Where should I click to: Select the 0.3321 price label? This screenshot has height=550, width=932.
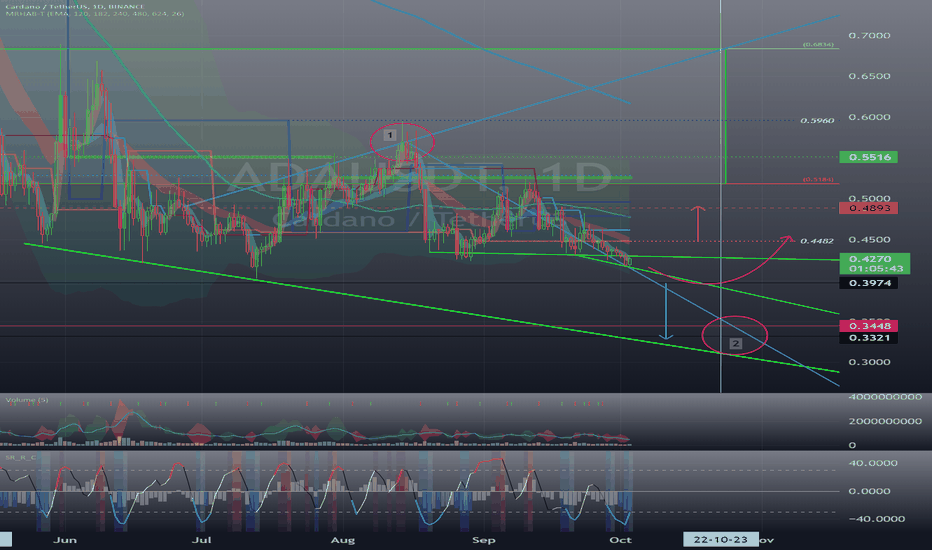pos(868,338)
